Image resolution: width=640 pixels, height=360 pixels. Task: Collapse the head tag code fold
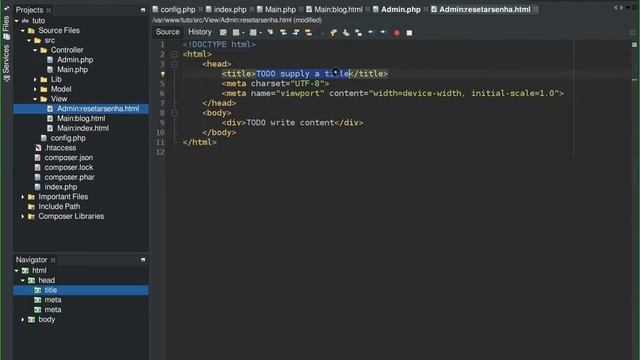(x=174, y=64)
